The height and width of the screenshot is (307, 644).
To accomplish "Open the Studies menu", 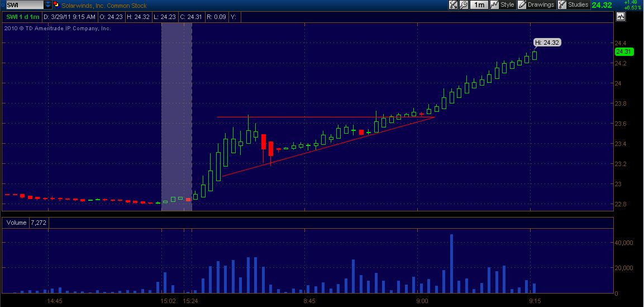I will [x=573, y=5].
